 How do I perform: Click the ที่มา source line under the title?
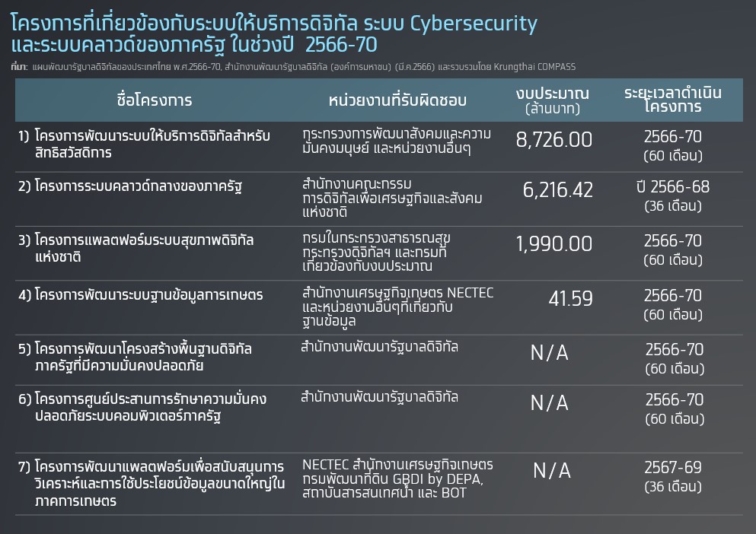[x=293, y=66]
